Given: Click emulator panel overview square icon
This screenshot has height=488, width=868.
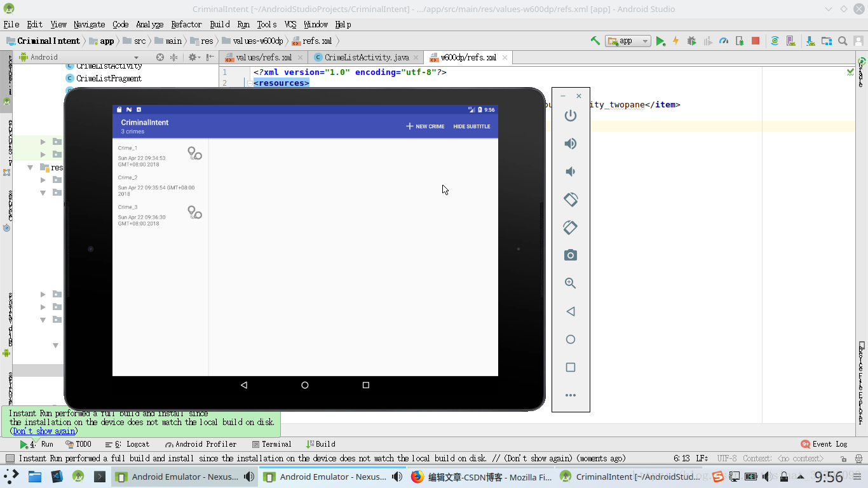Looking at the screenshot, I should (571, 367).
